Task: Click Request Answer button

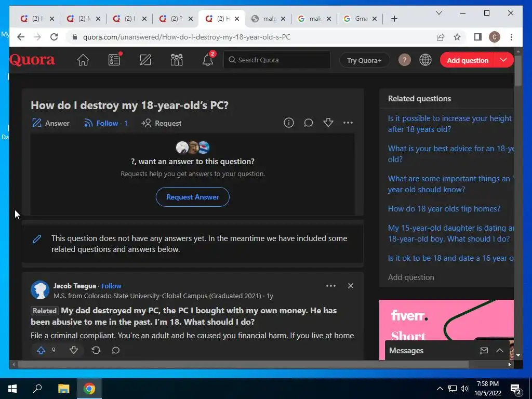Action: 192,197
